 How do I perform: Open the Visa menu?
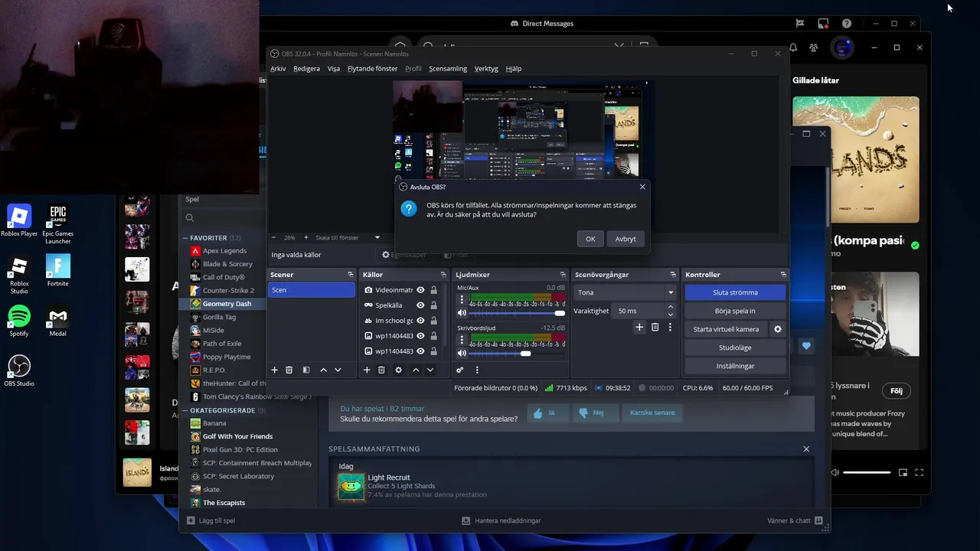pyautogui.click(x=334, y=68)
